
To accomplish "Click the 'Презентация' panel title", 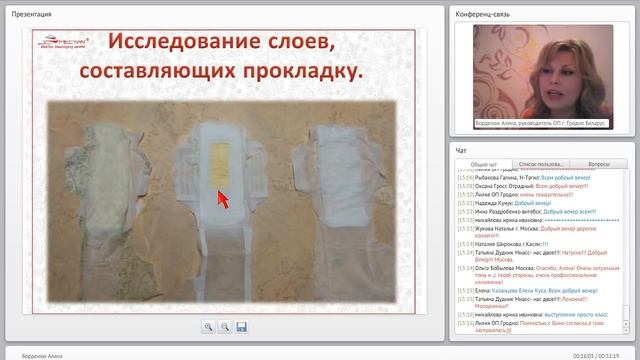I will [31, 14].
